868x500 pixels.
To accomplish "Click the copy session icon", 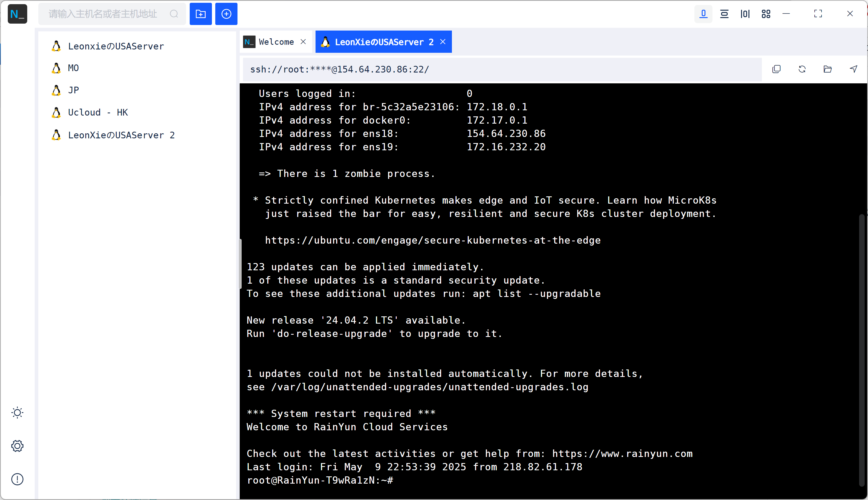I will pyautogui.click(x=776, y=69).
